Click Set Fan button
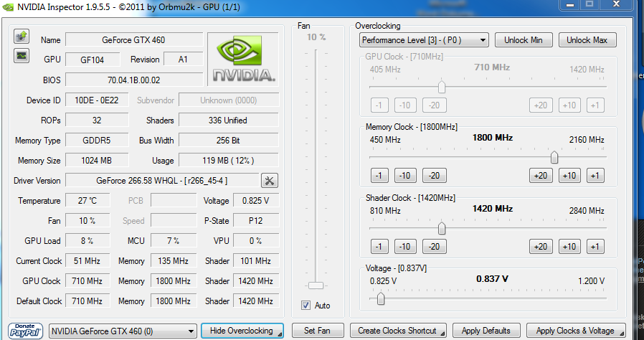Image resolution: width=644 pixels, height=340 pixels. (x=318, y=331)
